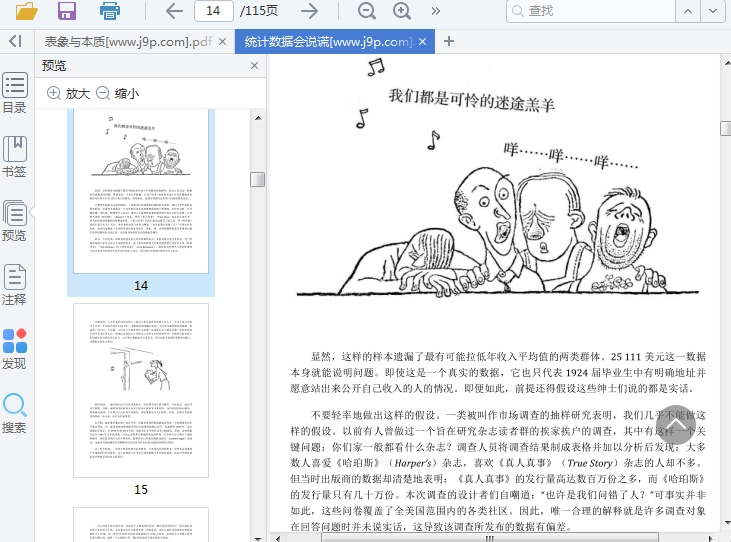Select the 统计数据会说谎 PDF tab

coord(329,41)
